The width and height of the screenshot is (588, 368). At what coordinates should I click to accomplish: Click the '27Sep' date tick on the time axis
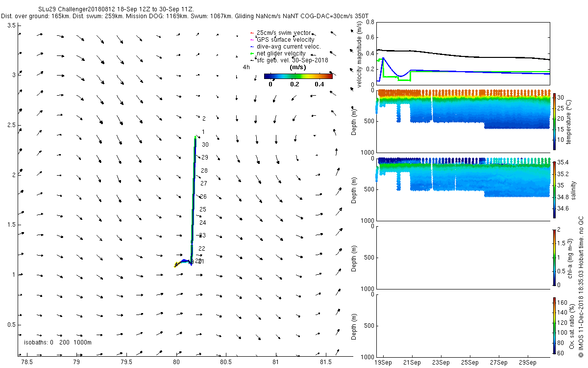coord(499,363)
